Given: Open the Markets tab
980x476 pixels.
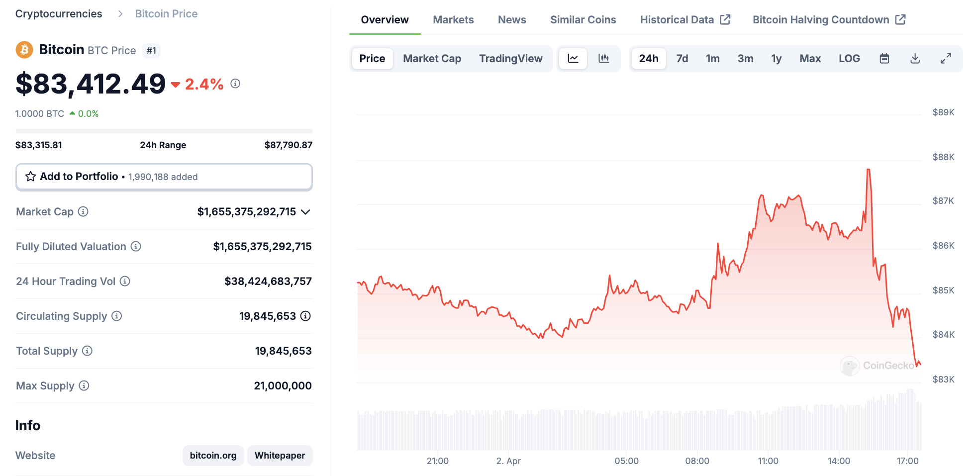Looking at the screenshot, I should coord(453,20).
